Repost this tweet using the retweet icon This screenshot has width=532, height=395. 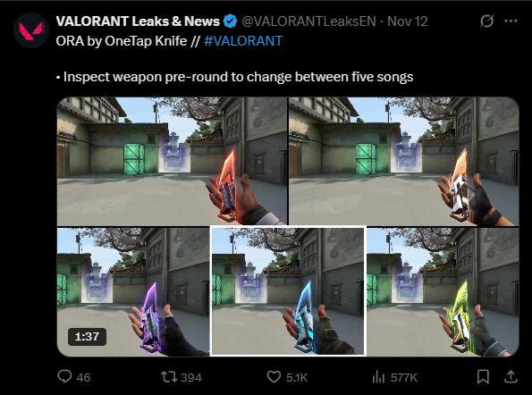pyautogui.click(x=167, y=377)
